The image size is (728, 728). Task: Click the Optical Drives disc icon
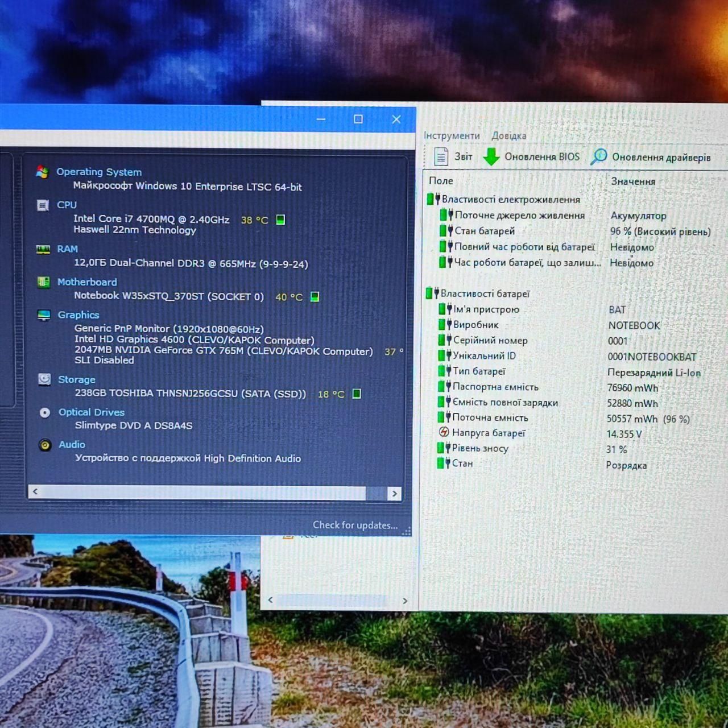point(45,412)
